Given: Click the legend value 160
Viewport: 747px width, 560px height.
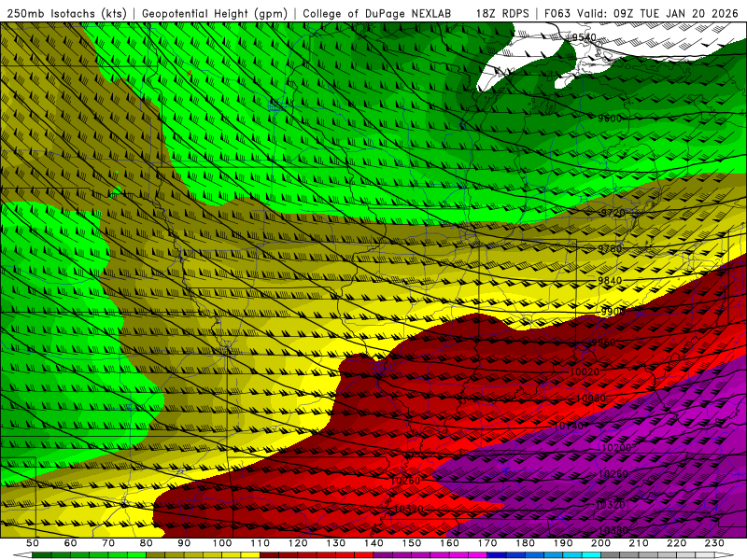Looking at the screenshot, I should (x=449, y=543).
